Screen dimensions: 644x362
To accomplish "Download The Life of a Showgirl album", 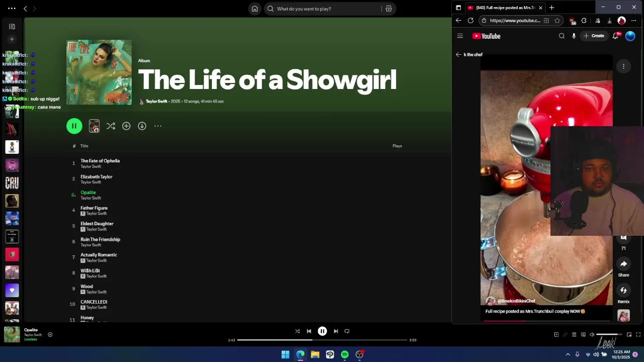I will (x=142, y=126).
